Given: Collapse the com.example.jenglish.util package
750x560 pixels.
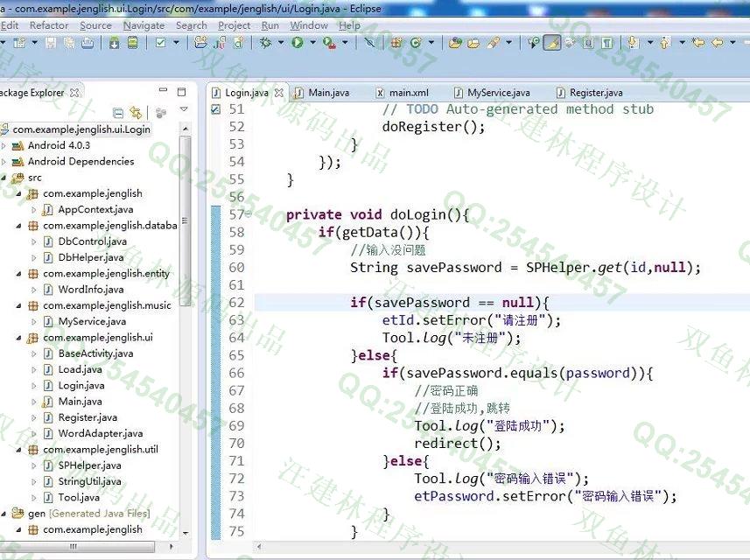Looking at the screenshot, I should (x=18, y=450).
